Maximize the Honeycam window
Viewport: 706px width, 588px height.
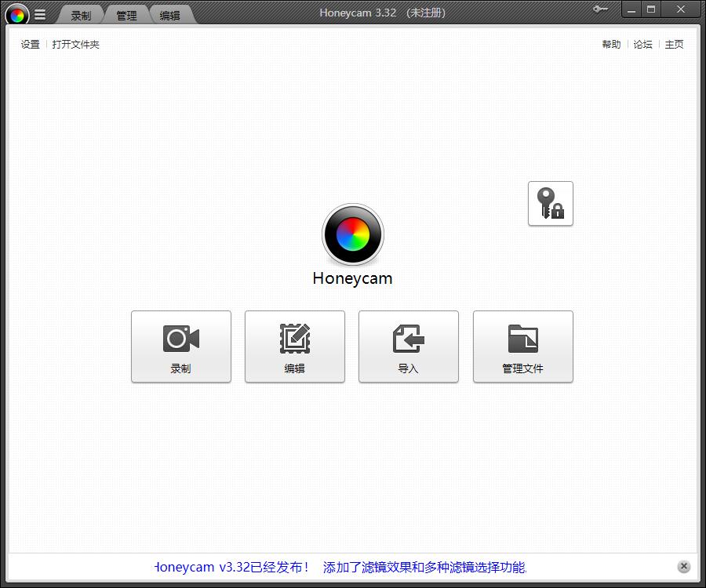[651, 9]
